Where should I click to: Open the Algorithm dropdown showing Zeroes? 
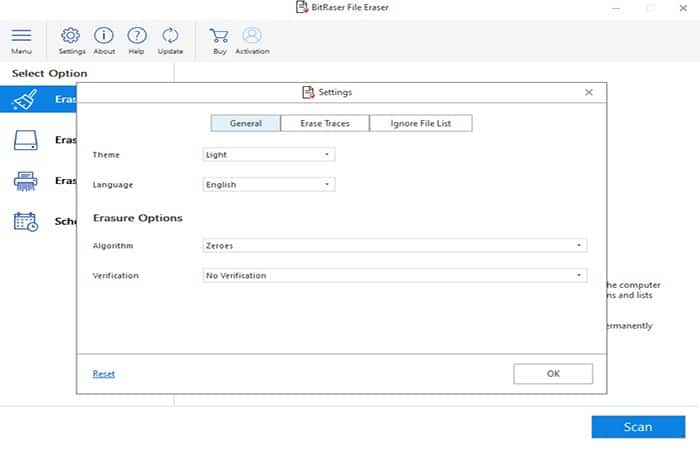click(395, 246)
